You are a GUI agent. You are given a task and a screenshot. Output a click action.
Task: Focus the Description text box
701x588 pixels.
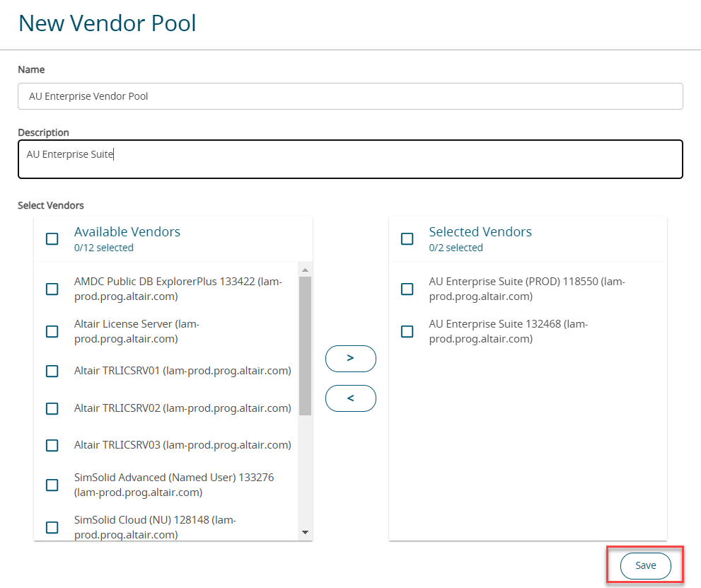(x=350, y=159)
